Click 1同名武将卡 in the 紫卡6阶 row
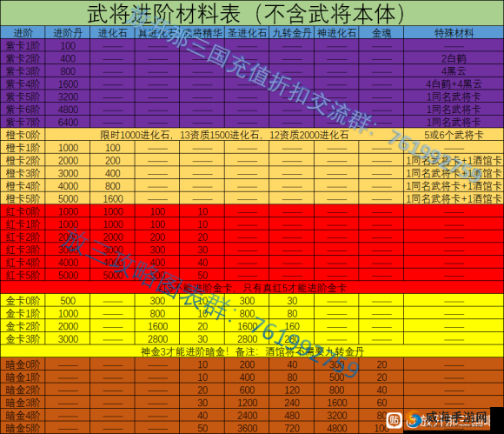This screenshot has height=434, width=504. point(454,110)
